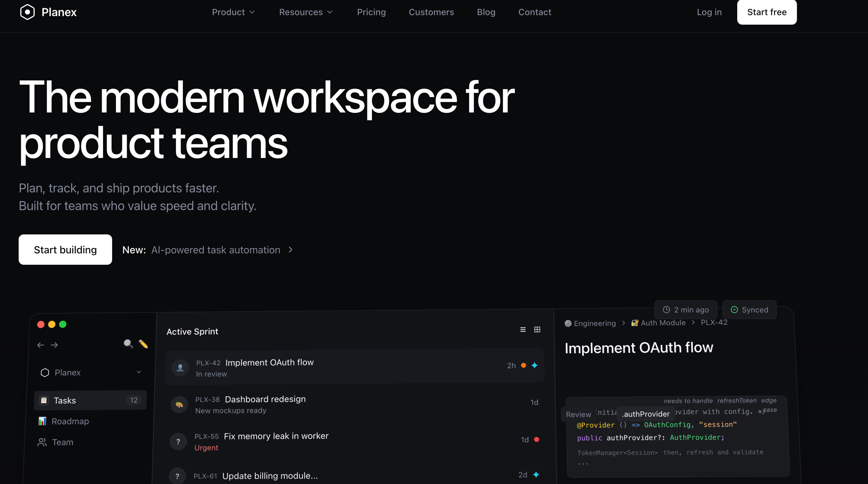Switch Active Sprint to grid view
The width and height of the screenshot is (868, 484).
coord(537,329)
